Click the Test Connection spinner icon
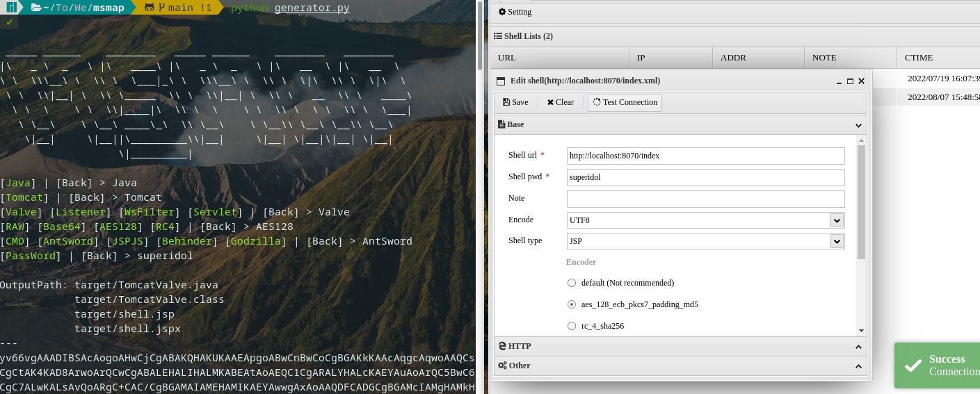This screenshot has height=394, width=980. click(597, 102)
